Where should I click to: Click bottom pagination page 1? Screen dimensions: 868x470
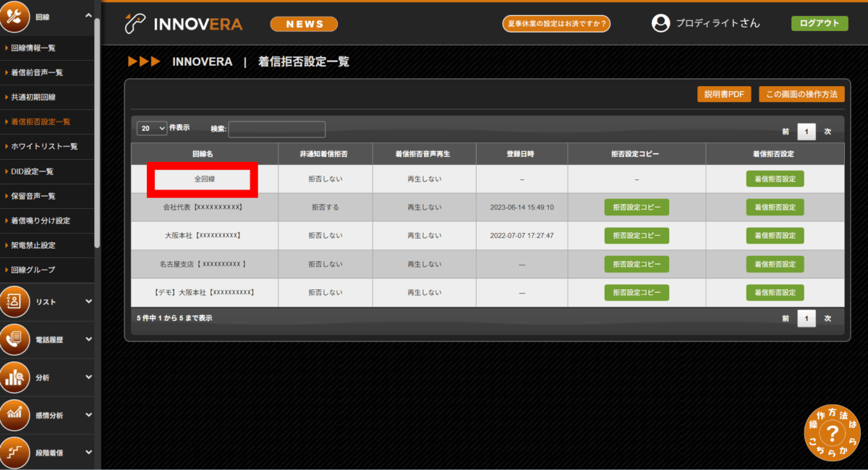pyautogui.click(x=807, y=318)
